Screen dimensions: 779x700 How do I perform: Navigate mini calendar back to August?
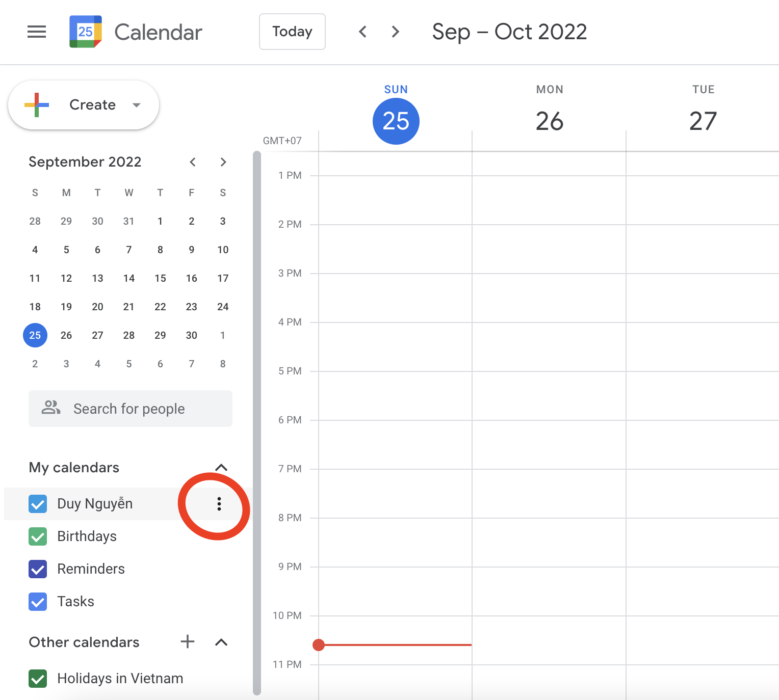click(x=193, y=161)
